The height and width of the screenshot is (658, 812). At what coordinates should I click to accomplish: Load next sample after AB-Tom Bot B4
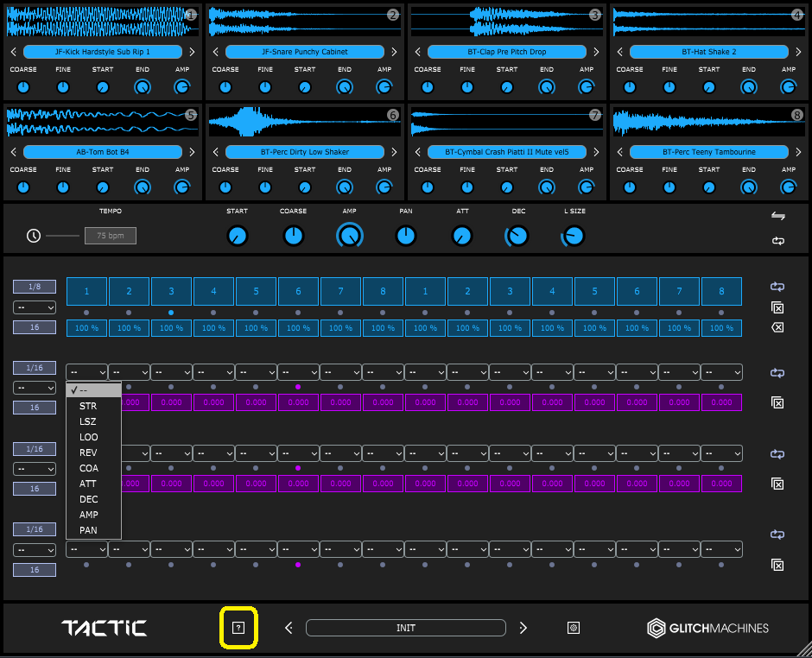click(x=192, y=152)
